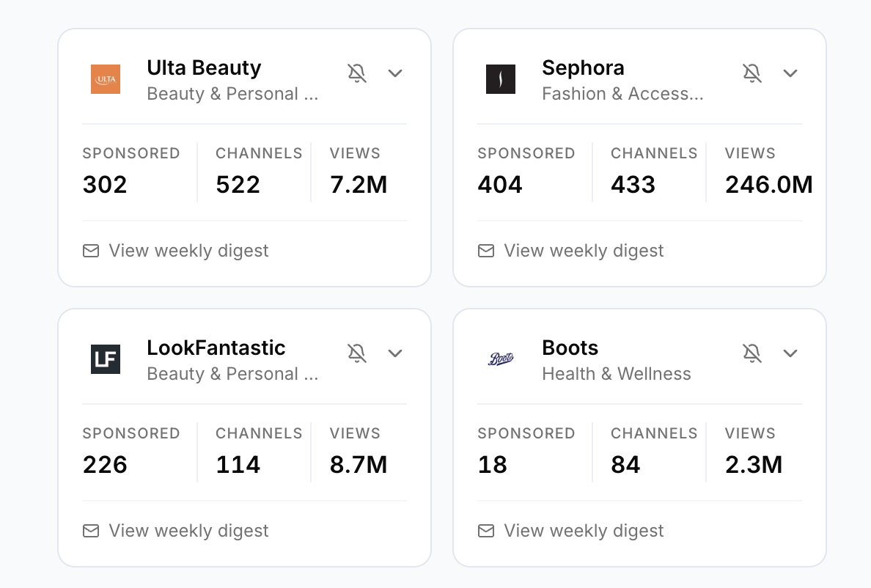Click Health & Wellness category under Boots
Screen dimensions: 871x588
coord(617,374)
